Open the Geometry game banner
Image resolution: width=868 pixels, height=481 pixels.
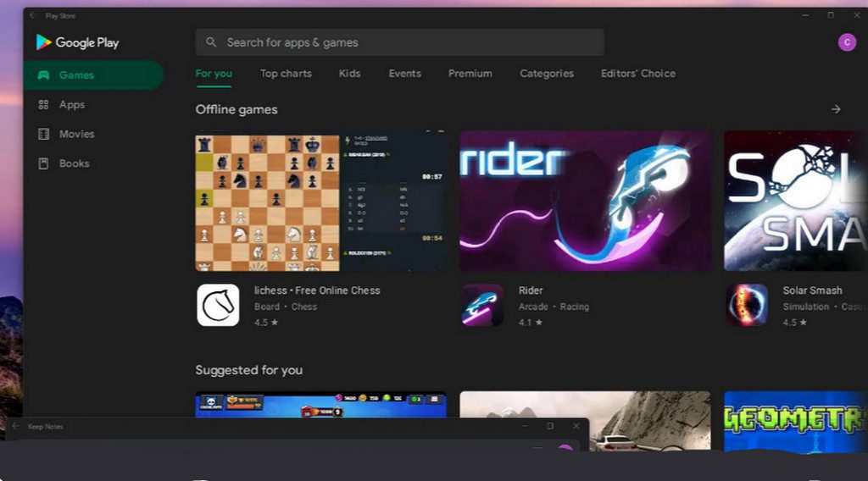tap(796, 421)
